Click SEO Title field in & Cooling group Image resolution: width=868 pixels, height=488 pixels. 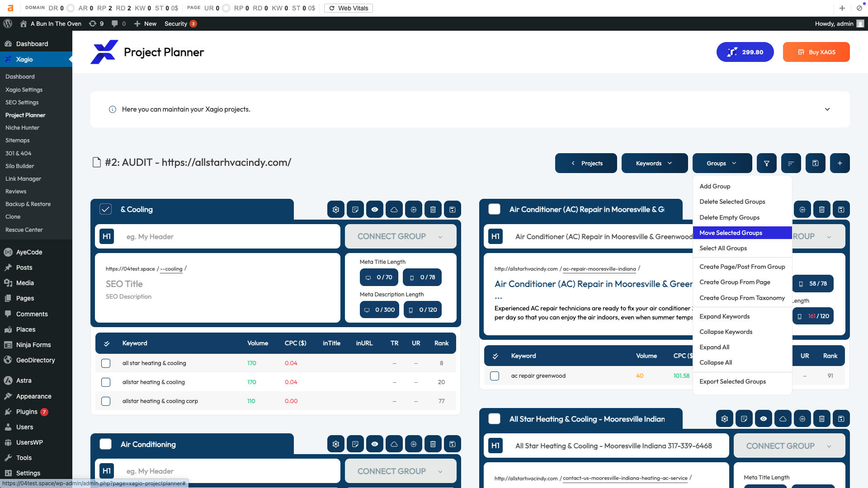124,284
